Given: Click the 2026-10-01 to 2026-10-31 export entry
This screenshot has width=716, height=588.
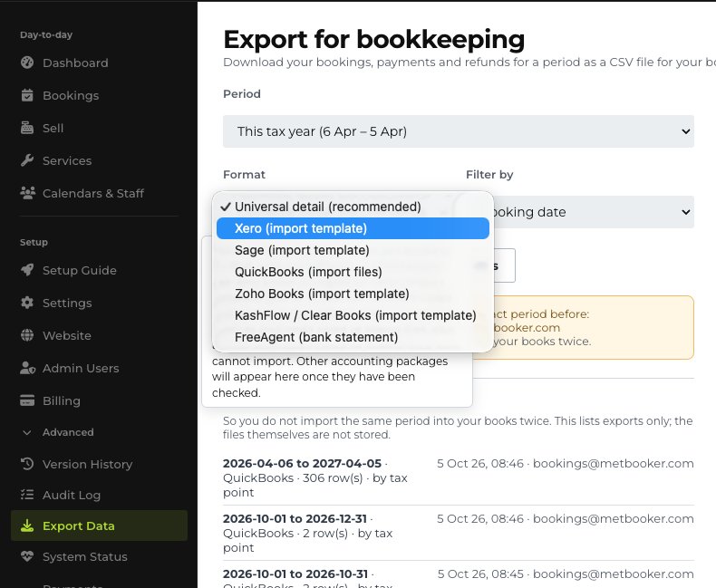Looking at the screenshot, I should [x=459, y=577].
